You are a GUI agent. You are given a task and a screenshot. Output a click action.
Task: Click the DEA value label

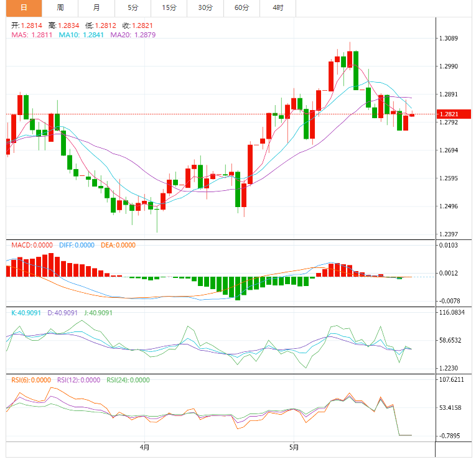coord(118,245)
